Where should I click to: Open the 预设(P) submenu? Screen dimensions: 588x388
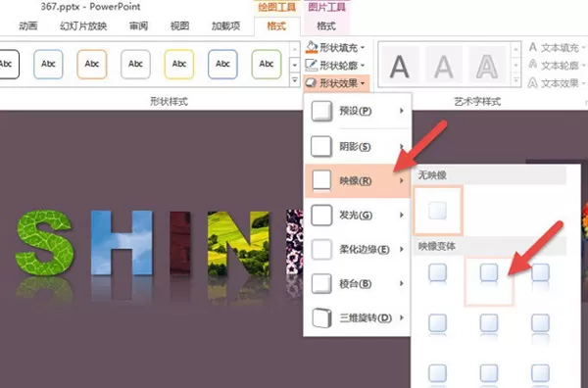(358, 112)
